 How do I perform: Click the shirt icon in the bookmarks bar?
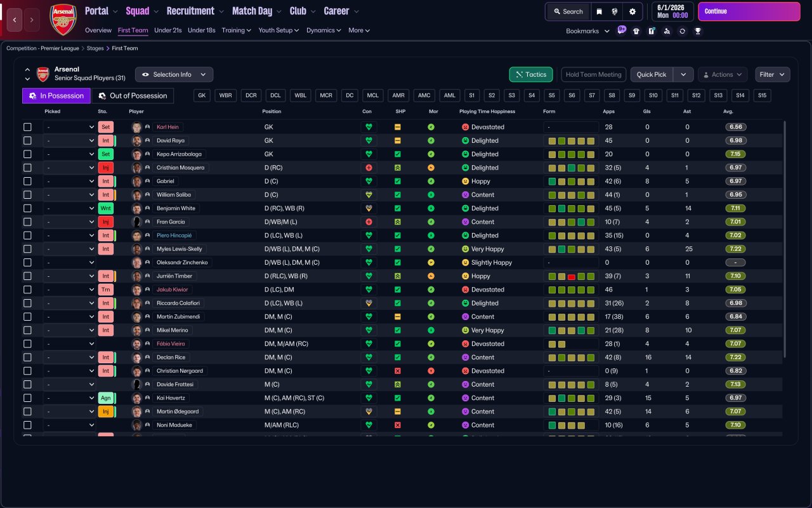[x=636, y=31]
